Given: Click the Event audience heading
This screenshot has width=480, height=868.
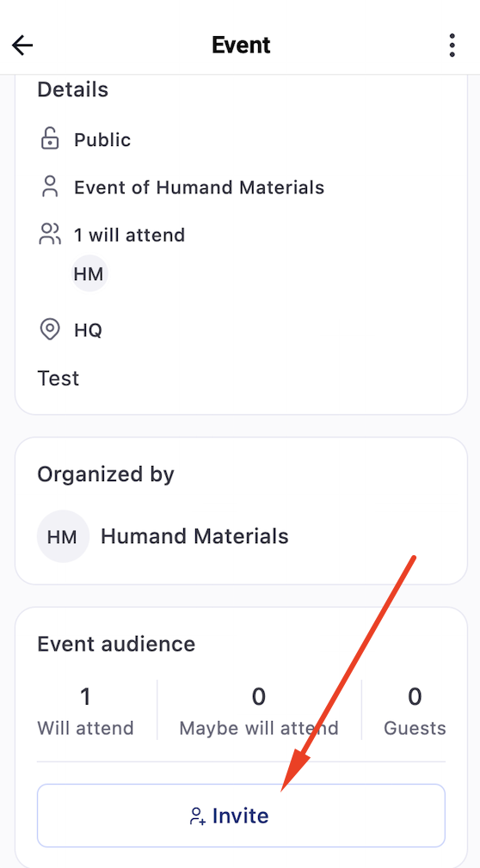Looking at the screenshot, I should (116, 644).
